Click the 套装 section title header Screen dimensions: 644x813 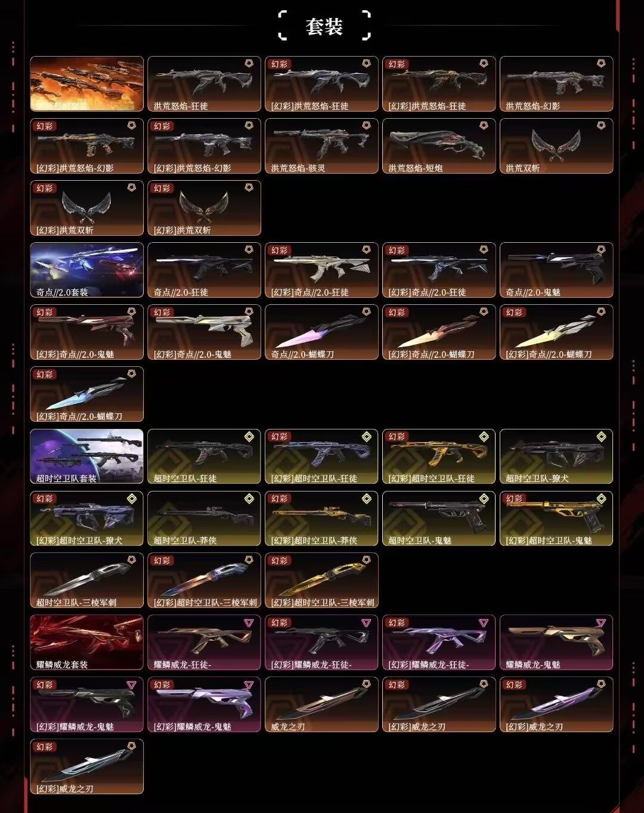coord(324,26)
